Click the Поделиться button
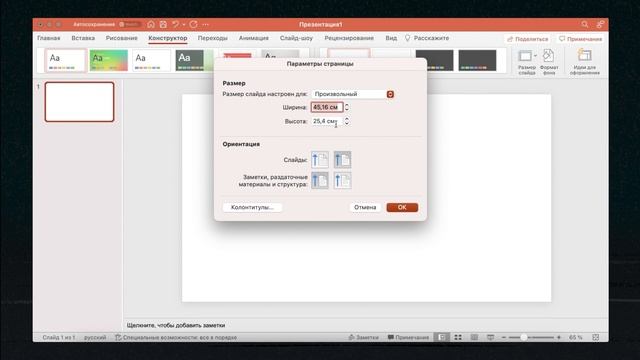This screenshot has width=640, height=360. [x=527, y=39]
